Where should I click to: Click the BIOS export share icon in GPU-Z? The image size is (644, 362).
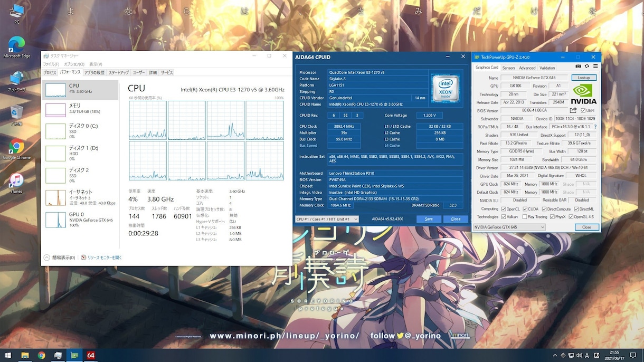[573, 110]
